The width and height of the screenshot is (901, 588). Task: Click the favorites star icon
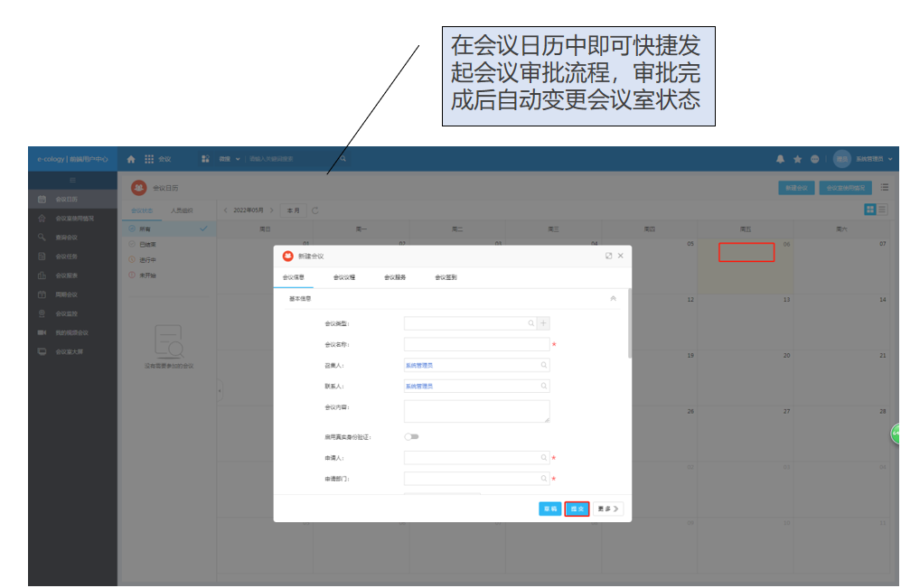click(x=798, y=159)
